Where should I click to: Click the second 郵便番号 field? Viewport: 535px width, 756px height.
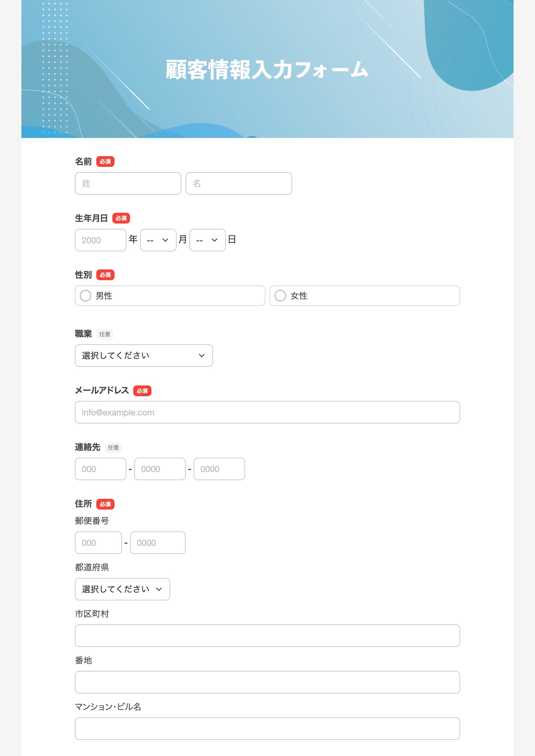[x=158, y=543]
